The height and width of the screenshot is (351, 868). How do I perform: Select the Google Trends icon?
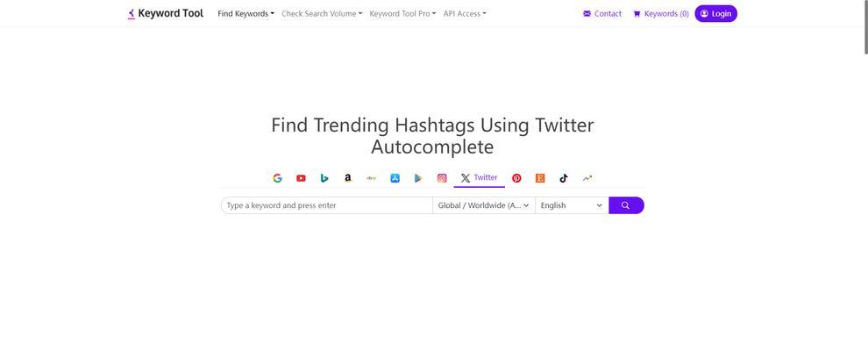[x=587, y=178]
